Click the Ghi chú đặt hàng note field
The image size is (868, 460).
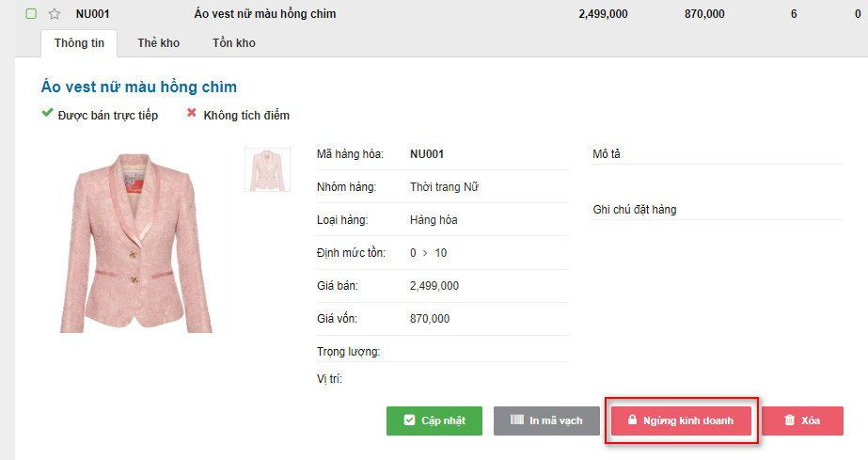point(718,210)
